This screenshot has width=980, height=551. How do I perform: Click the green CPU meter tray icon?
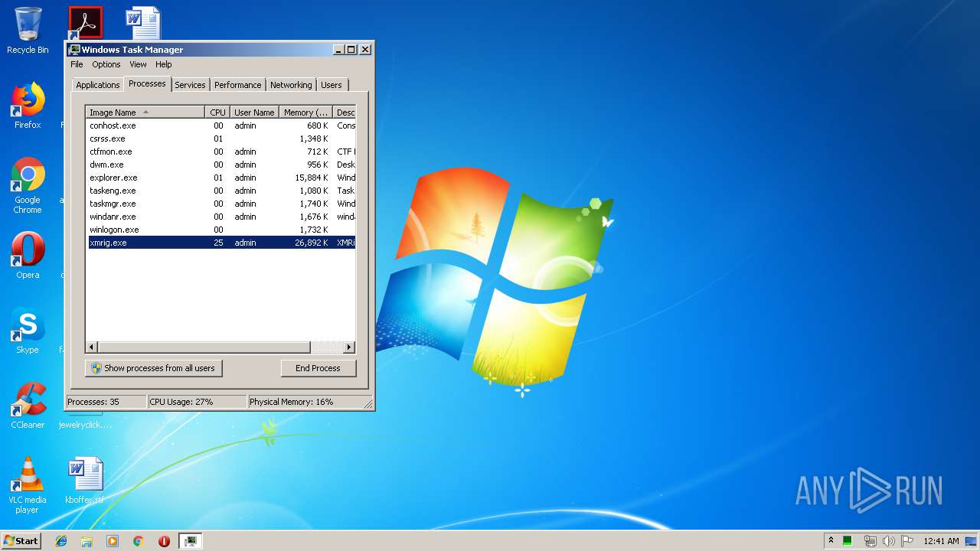click(x=848, y=541)
